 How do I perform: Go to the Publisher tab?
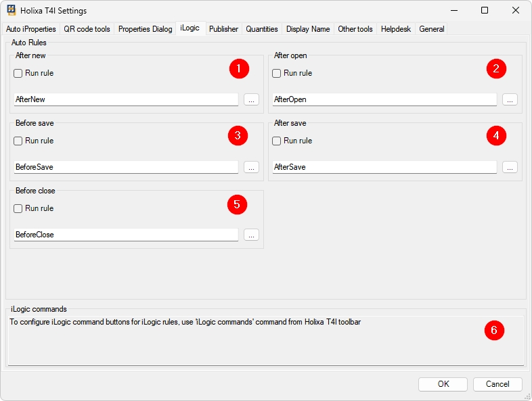pyautogui.click(x=223, y=29)
